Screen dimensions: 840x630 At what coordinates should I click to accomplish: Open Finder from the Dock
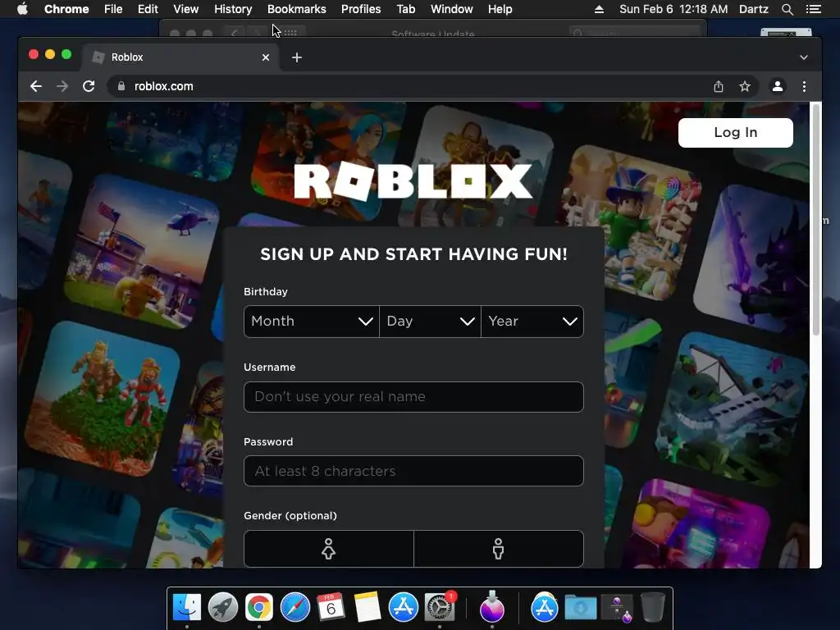click(x=187, y=608)
